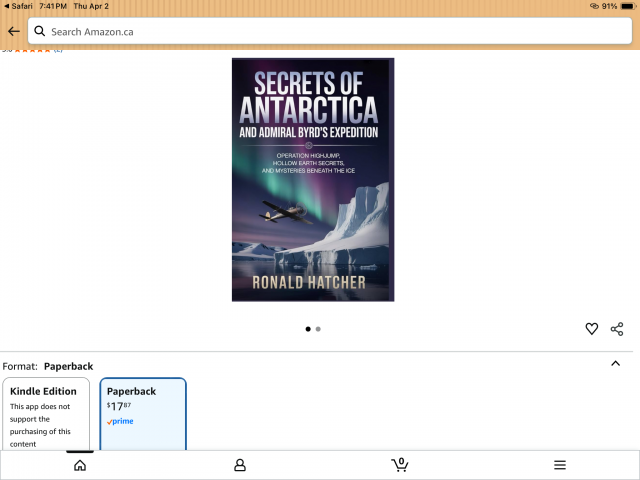
Task: Go to Home in bottom navigation
Action: tap(80, 465)
